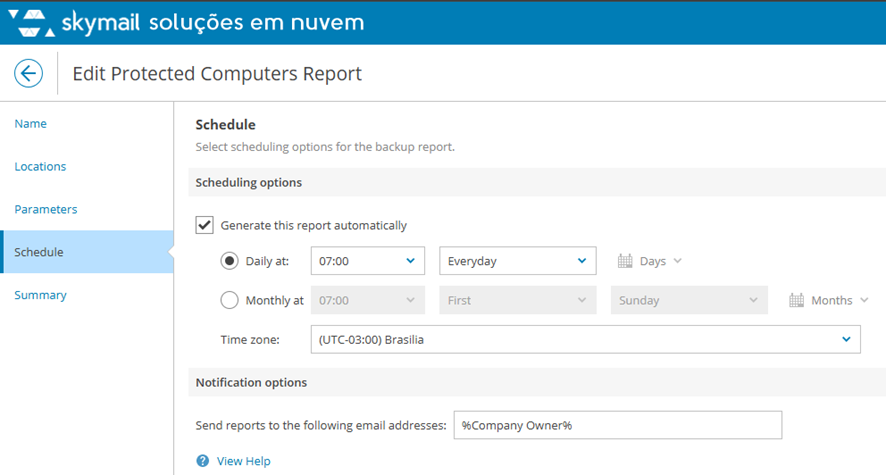This screenshot has height=475, width=886.
Task: Click the back arrow icon
Action: coord(28,73)
